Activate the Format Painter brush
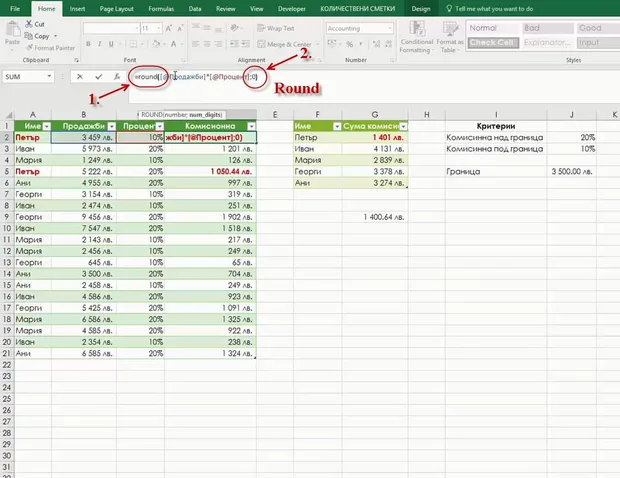 [x=50, y=48]
